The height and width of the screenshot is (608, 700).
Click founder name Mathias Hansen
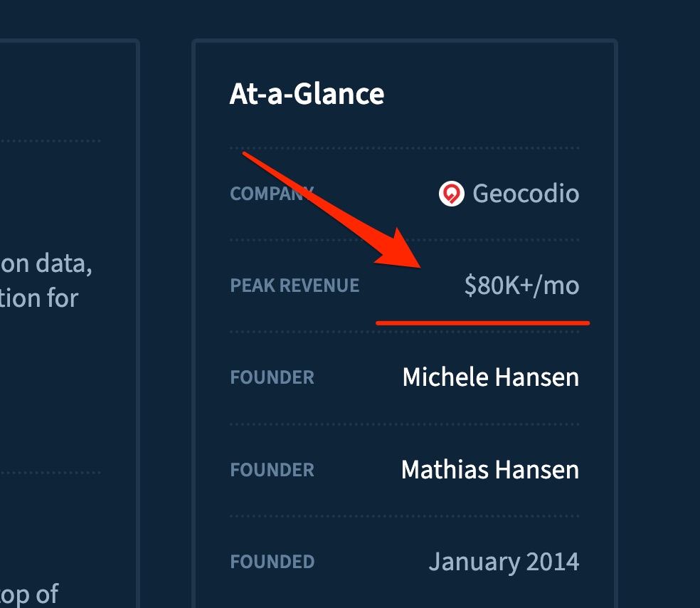click(489, 470)
